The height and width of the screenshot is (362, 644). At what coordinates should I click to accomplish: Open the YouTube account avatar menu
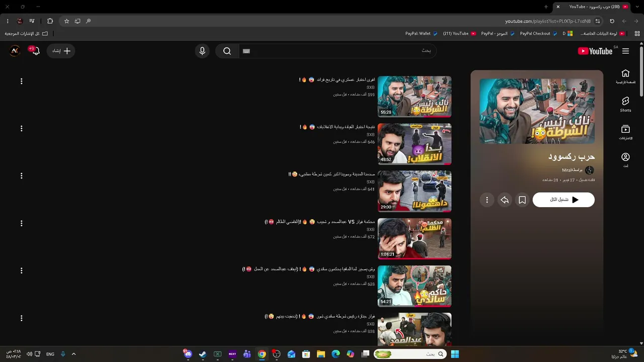coord(15,51)
